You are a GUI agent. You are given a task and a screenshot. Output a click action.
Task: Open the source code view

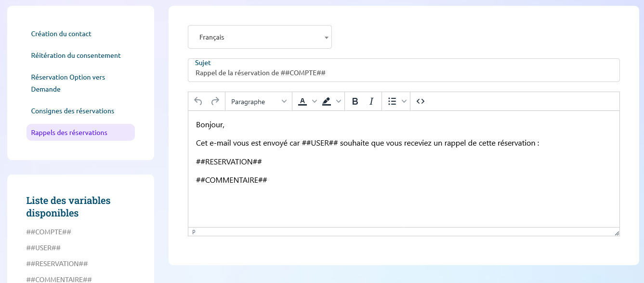tap(420, 101)
